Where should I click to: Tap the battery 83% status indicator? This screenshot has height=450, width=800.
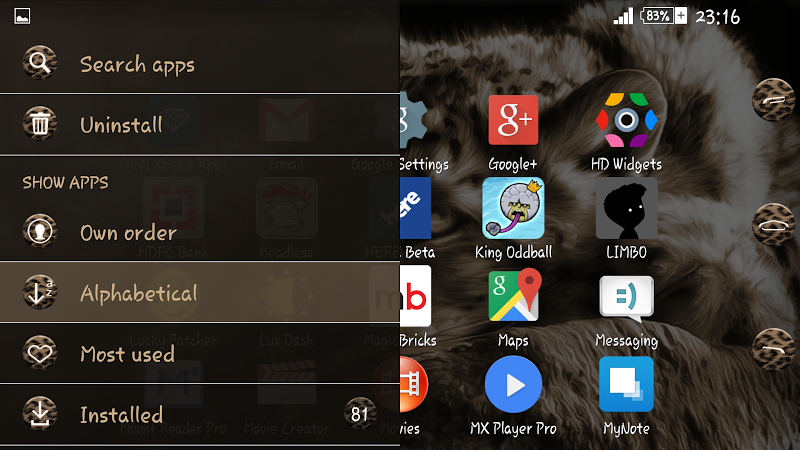click(x=663, y=16)
